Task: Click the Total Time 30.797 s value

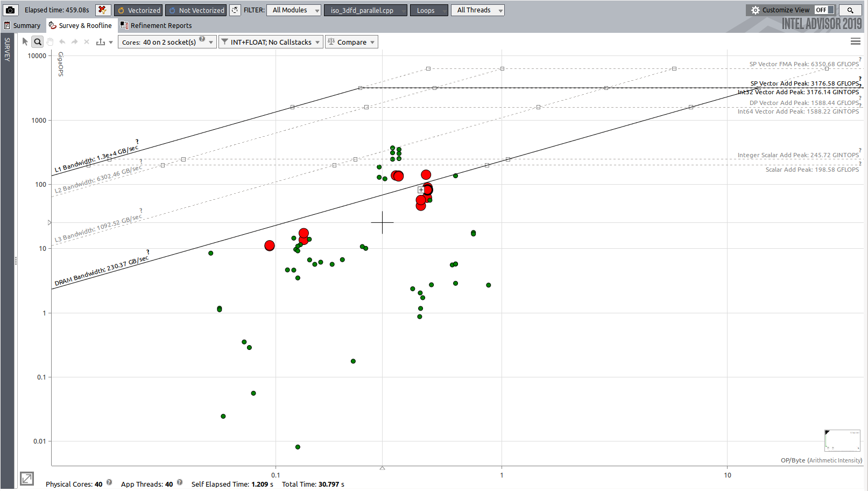Action: [x=331, y=484]
